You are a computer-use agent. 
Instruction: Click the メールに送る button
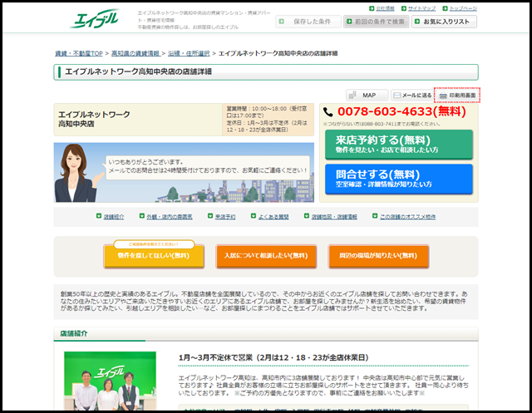412,96
